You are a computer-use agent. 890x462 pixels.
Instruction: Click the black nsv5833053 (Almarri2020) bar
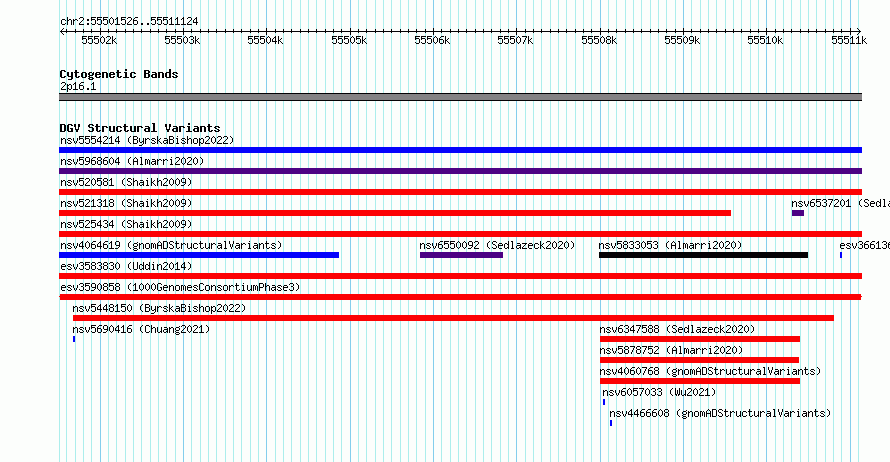(703, 255)
